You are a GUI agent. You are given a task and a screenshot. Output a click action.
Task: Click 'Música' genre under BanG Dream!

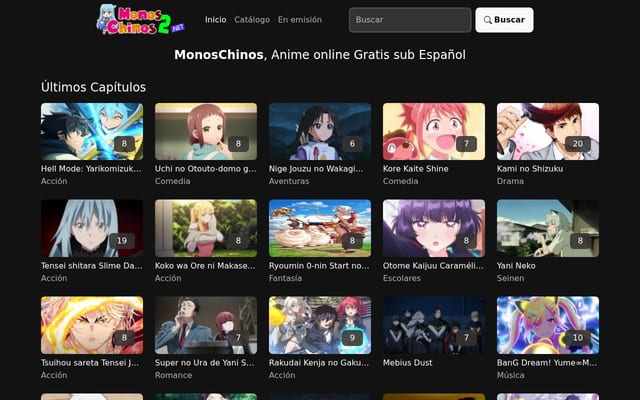[511, 375]
